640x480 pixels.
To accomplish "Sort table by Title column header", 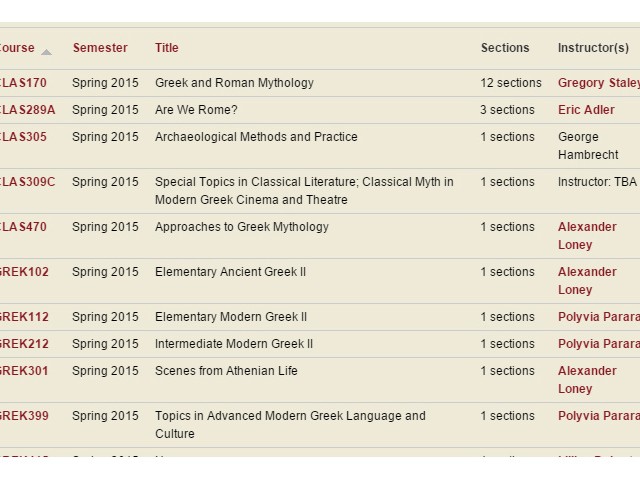I will [167, 48].
